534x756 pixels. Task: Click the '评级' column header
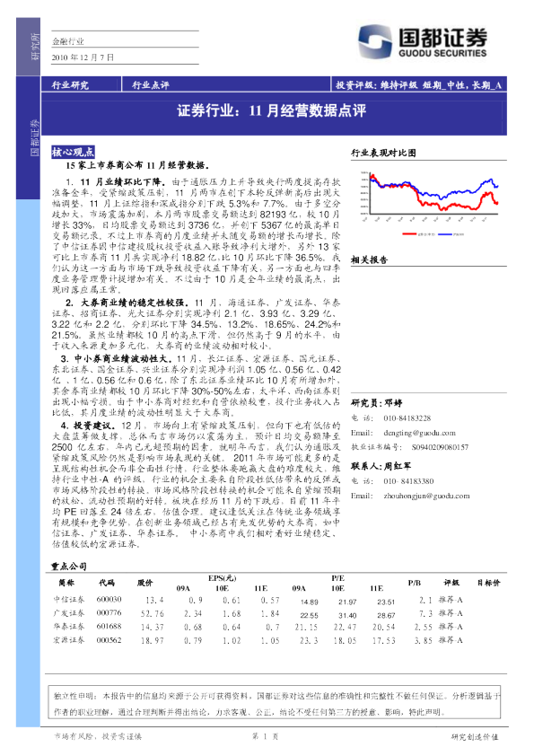point(451,583)
